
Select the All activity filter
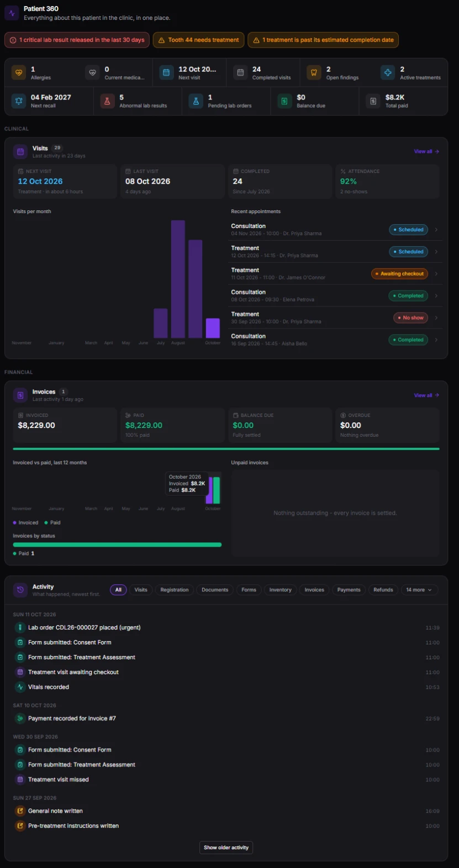[x=118, y=590]
